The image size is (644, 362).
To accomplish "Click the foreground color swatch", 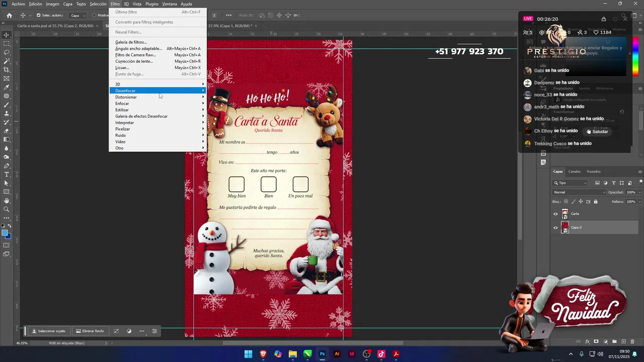I will pos(5,233).
